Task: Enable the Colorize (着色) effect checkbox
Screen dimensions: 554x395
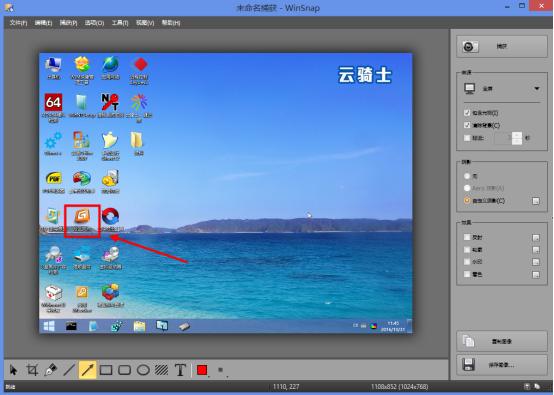Action: click(467, 274)
